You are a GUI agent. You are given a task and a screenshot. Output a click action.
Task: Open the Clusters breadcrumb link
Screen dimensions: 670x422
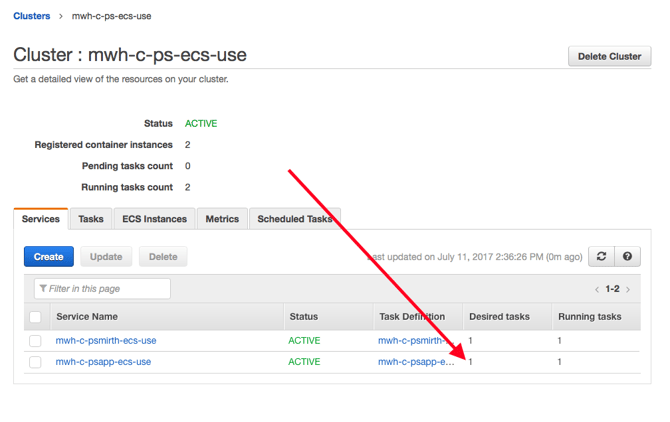[31, 16]
